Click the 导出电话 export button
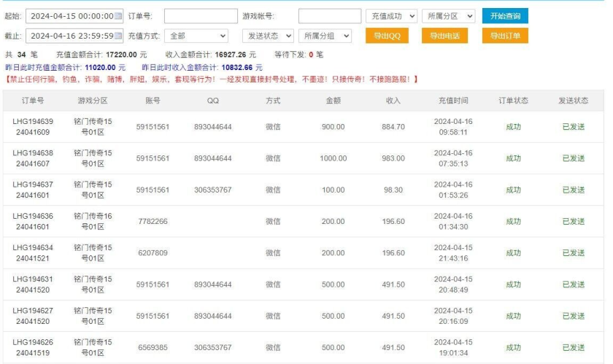The image size is (613, 364). [444, 36]
